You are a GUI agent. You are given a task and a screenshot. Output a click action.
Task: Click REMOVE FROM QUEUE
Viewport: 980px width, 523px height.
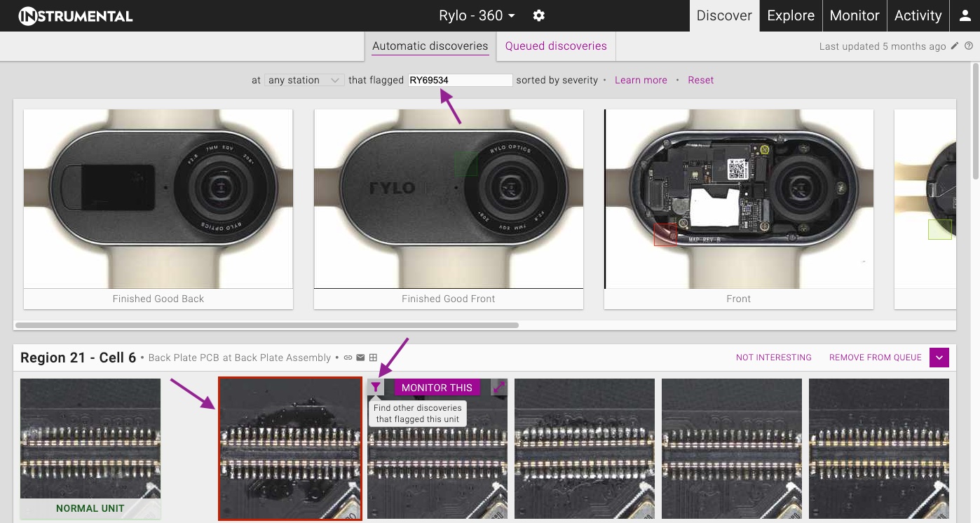tap(876, 358)
